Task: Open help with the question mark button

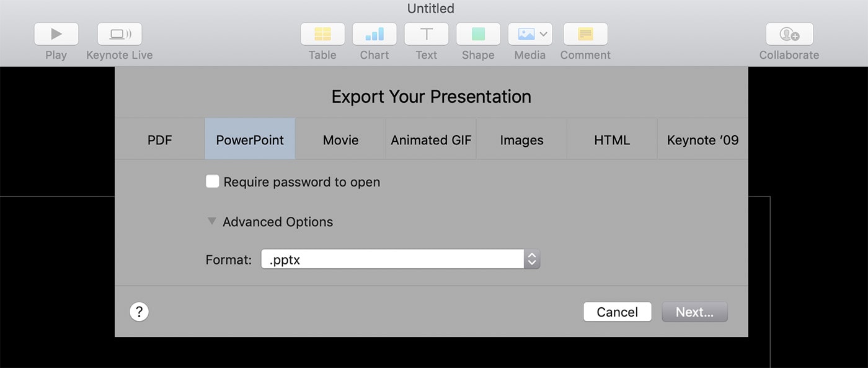Action: coord(139,312)
